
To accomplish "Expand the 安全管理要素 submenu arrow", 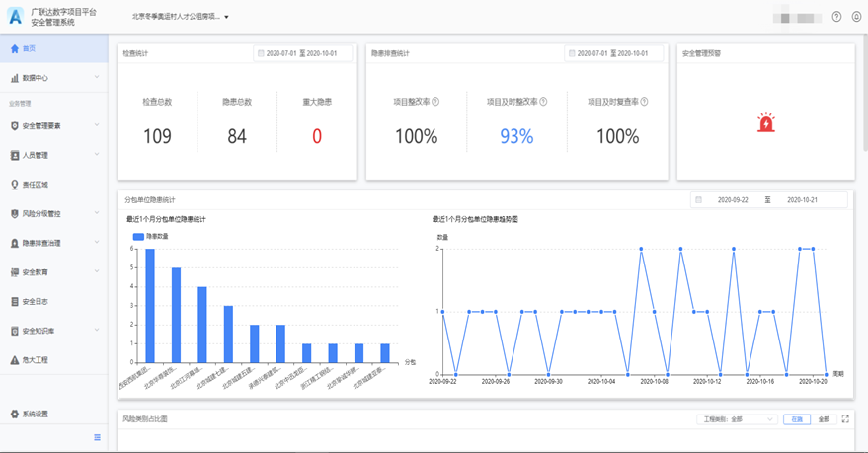I will 97,125.
